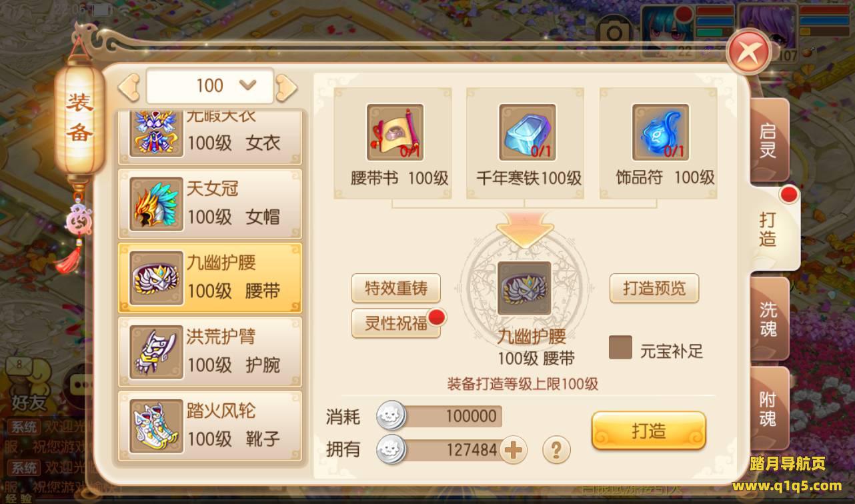The image size is (855, 504).
Task: Click the 腰带书 scroll material icon
Action: [395, 132]
